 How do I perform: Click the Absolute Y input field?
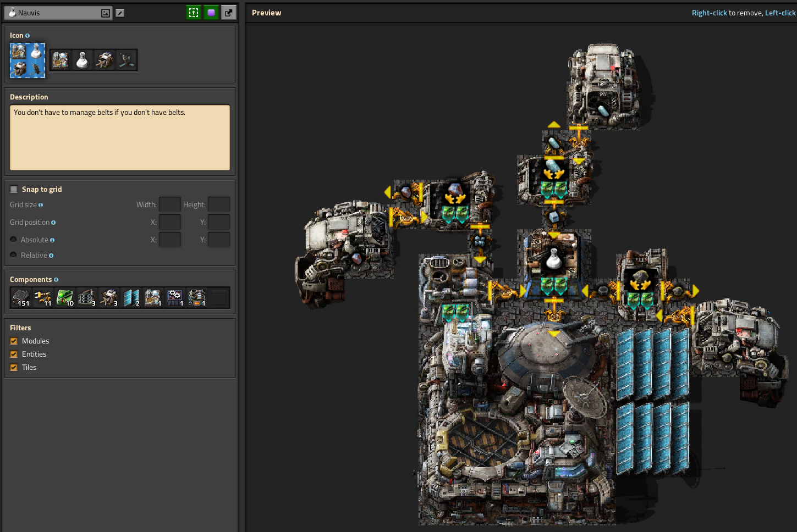coord(219,240)
